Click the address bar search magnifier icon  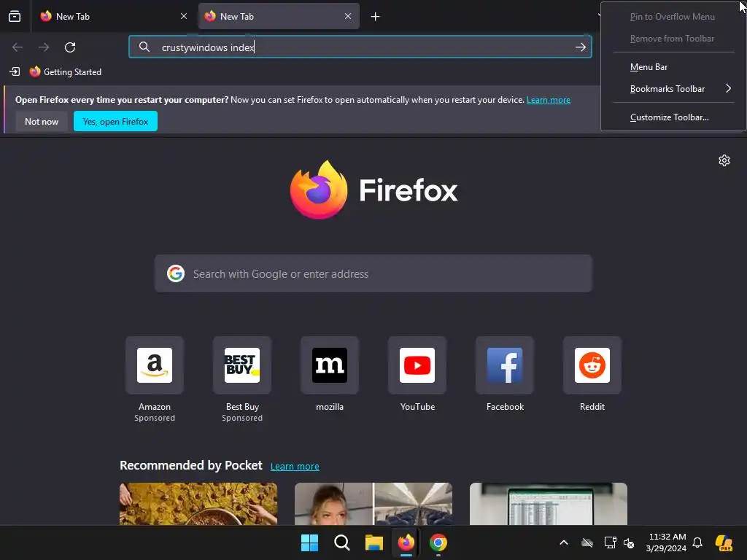pyautogui.click(x=144, y=47)
